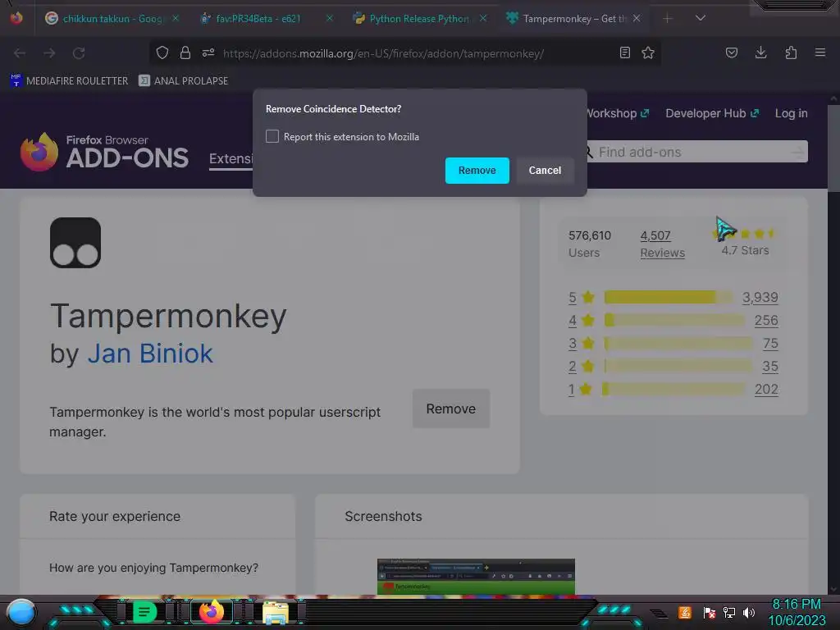Image resolution: width=840 pixels, height=630 pixels.
Task: Click the Firefox icon beside the tabs
Action: click(16, 18)
